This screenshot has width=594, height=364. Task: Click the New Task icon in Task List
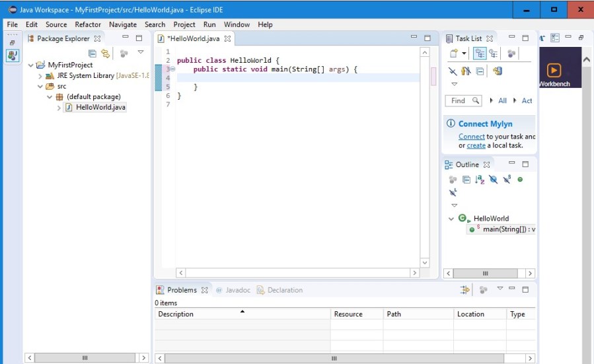click(x=454, y=54)
